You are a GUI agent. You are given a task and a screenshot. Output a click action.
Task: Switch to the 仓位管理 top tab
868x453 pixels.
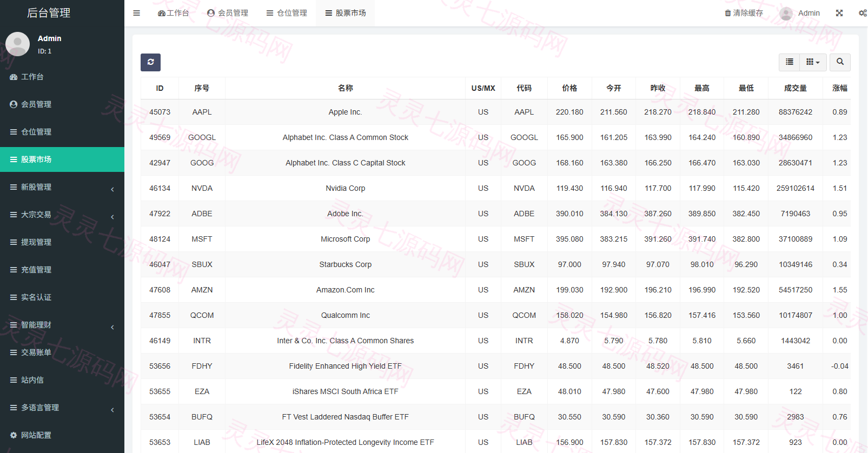pos(287,13)
